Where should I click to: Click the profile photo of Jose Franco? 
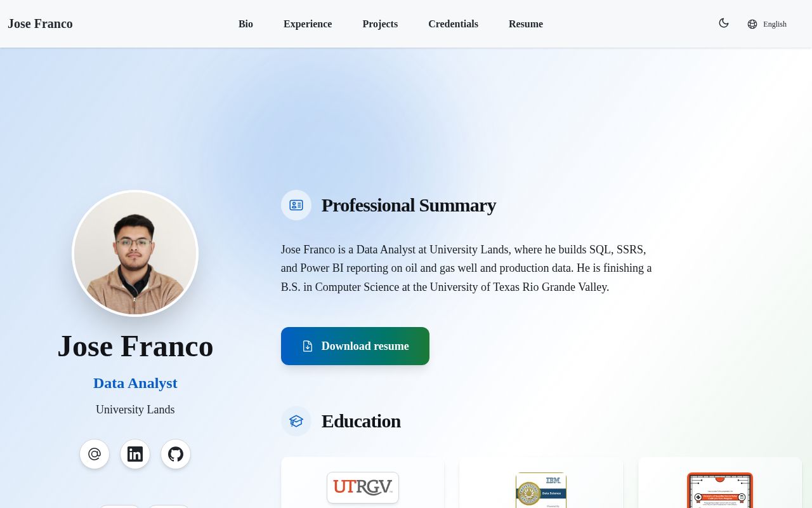[135, 253]
